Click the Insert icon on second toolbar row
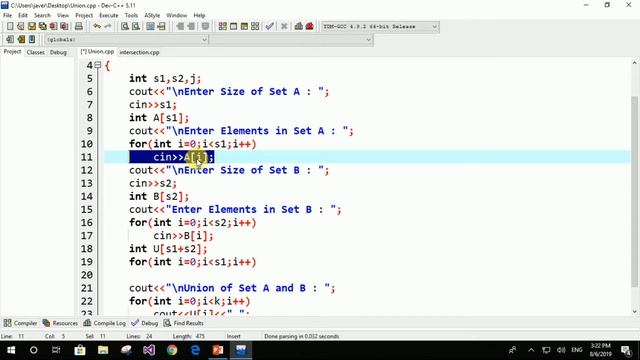 point(10,40)
